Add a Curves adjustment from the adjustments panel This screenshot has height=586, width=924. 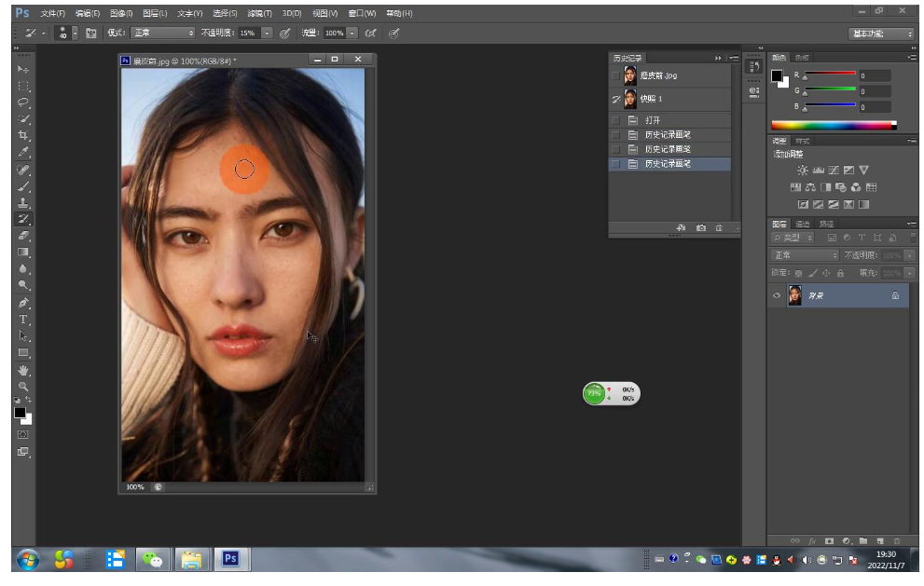(x=834, y=170)
